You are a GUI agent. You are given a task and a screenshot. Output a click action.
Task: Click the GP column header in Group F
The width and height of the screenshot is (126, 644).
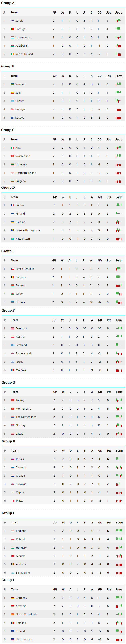pyautogui.click(x=54, y=320)
